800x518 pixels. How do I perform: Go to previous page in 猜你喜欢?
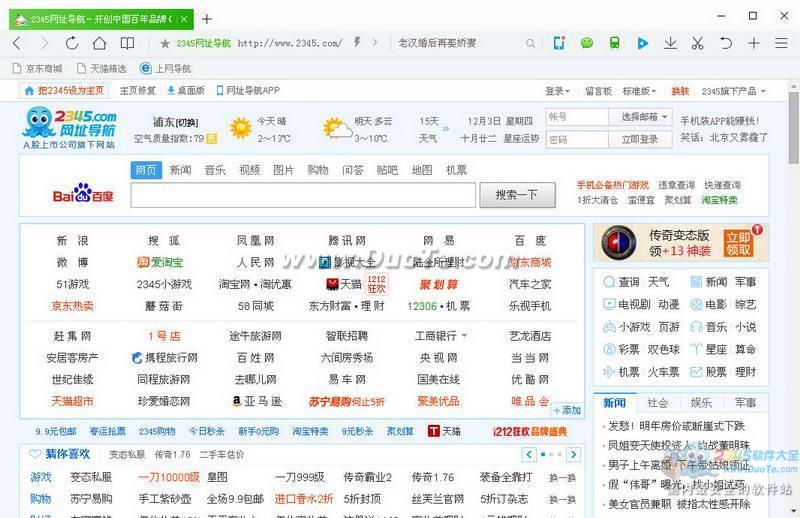[529, 454]
